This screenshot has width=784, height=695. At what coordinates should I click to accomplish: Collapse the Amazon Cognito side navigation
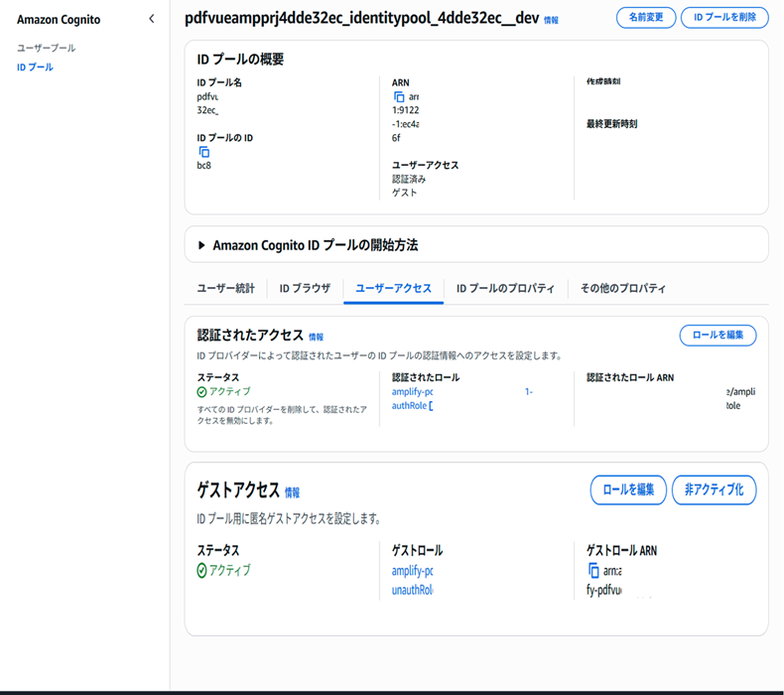[x=152, y=19]
